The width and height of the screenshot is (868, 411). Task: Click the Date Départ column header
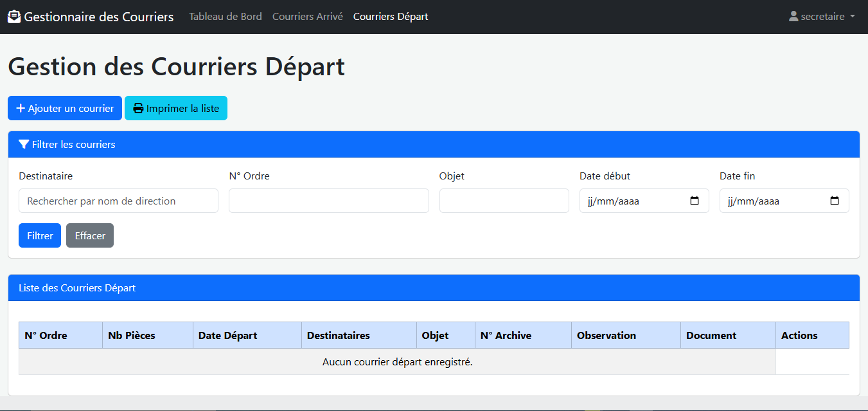point(247,335)
